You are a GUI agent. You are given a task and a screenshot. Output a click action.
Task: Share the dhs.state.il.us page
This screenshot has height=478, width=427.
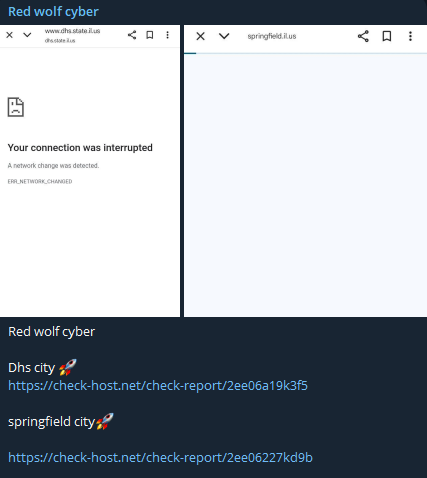(132, 35)
